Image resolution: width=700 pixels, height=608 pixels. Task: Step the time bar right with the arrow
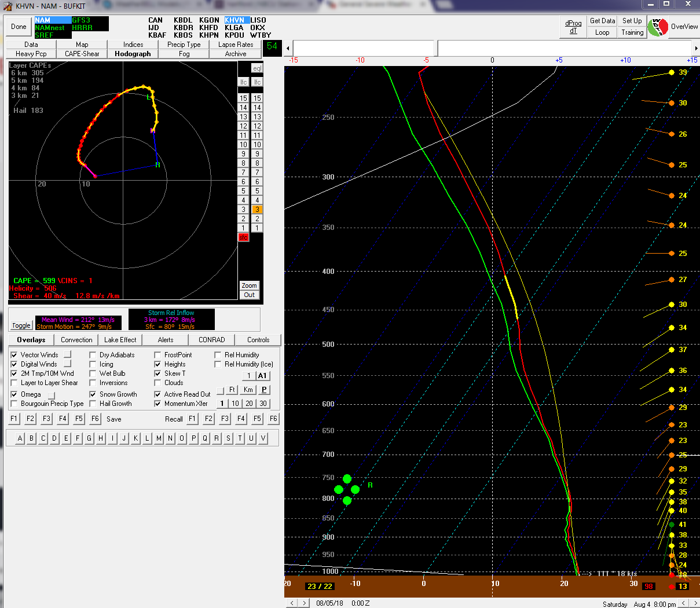click(696, 48)
